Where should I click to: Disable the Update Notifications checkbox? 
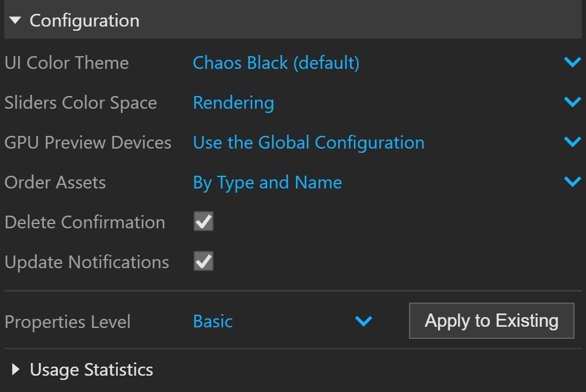204,261
